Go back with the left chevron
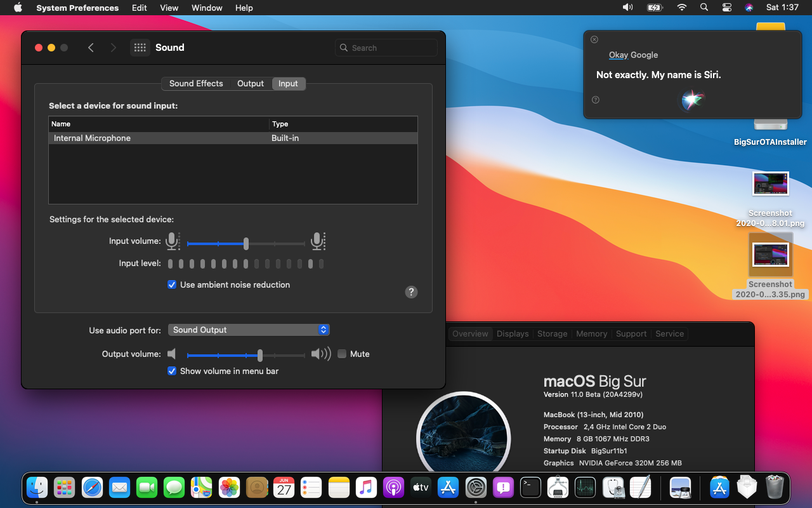The image size is (812, 508). click(x=91, y=48)
